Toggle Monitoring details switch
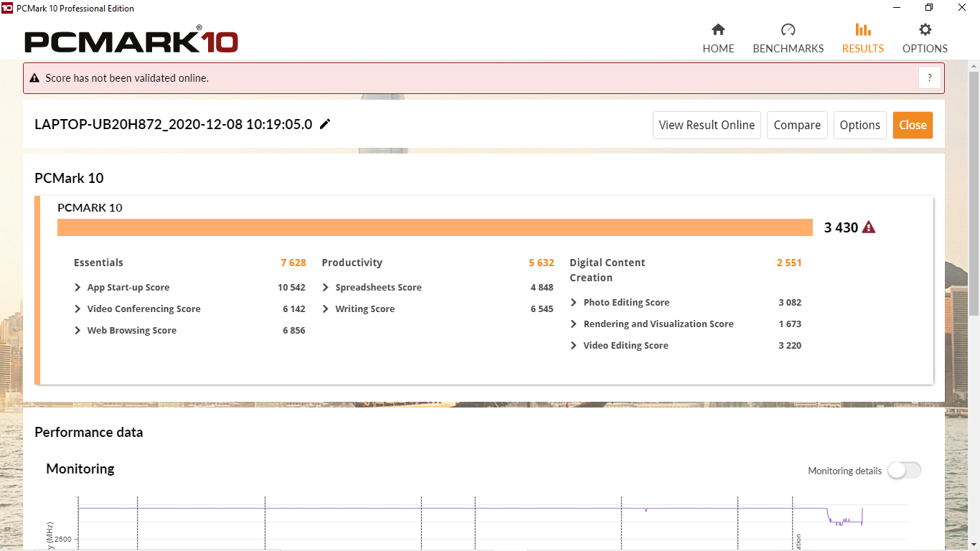980x551 pixels. pos(904,471)
